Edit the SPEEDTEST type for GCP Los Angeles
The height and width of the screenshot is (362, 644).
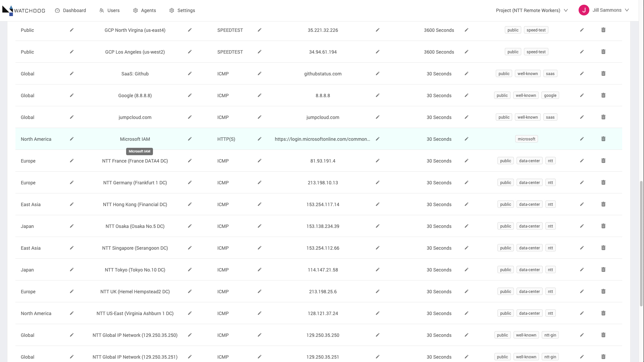[260, 52]
